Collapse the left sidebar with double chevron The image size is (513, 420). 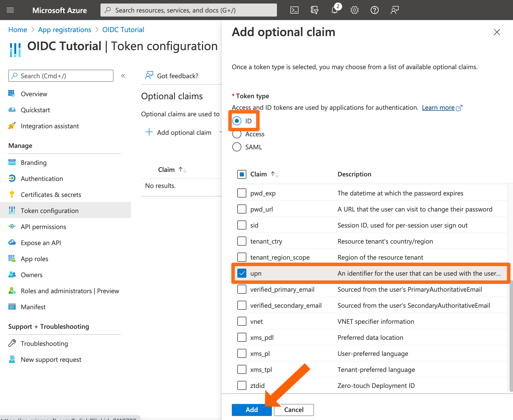pyautogui.click(x=123, y=76)
